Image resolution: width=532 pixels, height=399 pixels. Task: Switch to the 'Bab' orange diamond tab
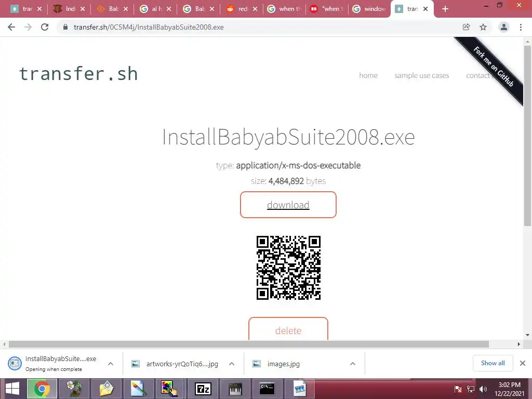(108, 9)
